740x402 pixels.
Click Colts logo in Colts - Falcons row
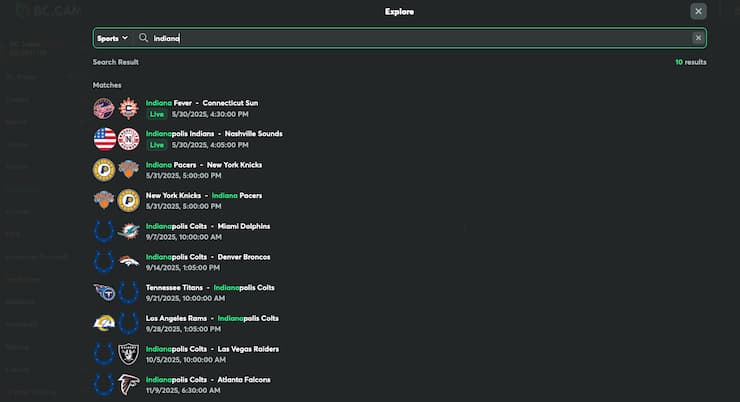pyautogui.click(x=104, y=385)
